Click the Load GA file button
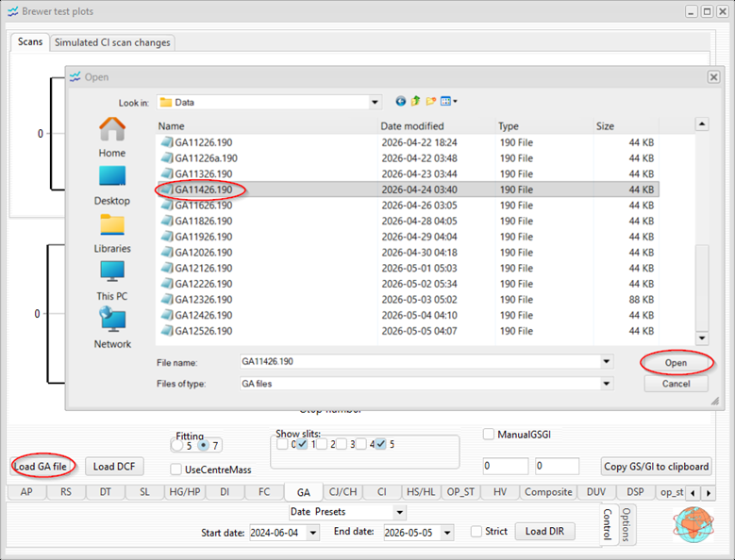Viewport: 735px width, 560px height. pos(41,467)
